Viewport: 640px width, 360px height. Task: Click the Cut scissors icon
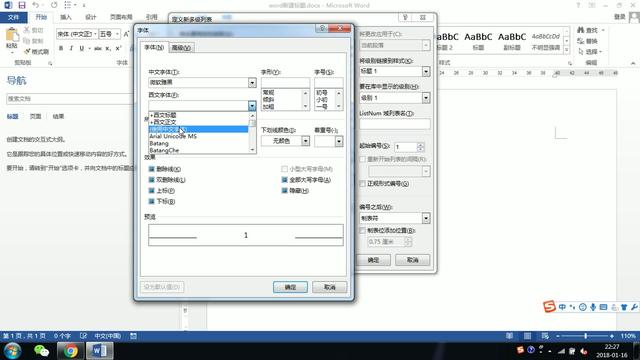[x=27, y=30]
